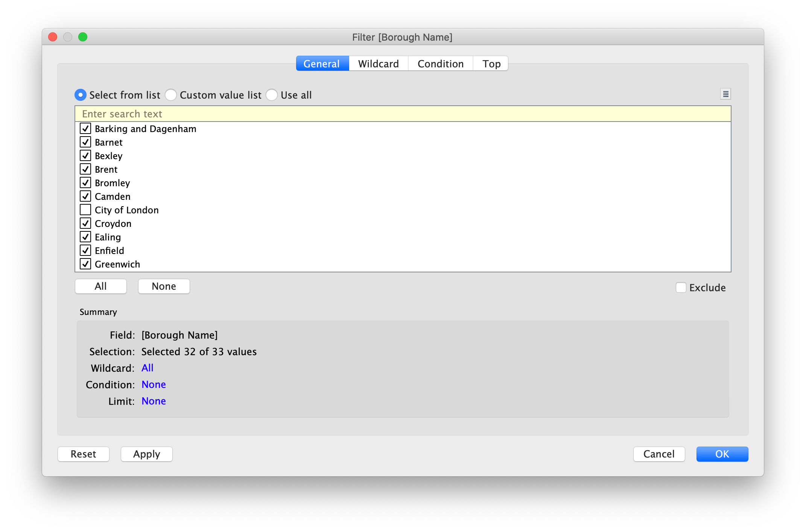This screenshot has height=532, width=806.
Task: Open the filter list options menu icon
Action: [x=725, y=94]
